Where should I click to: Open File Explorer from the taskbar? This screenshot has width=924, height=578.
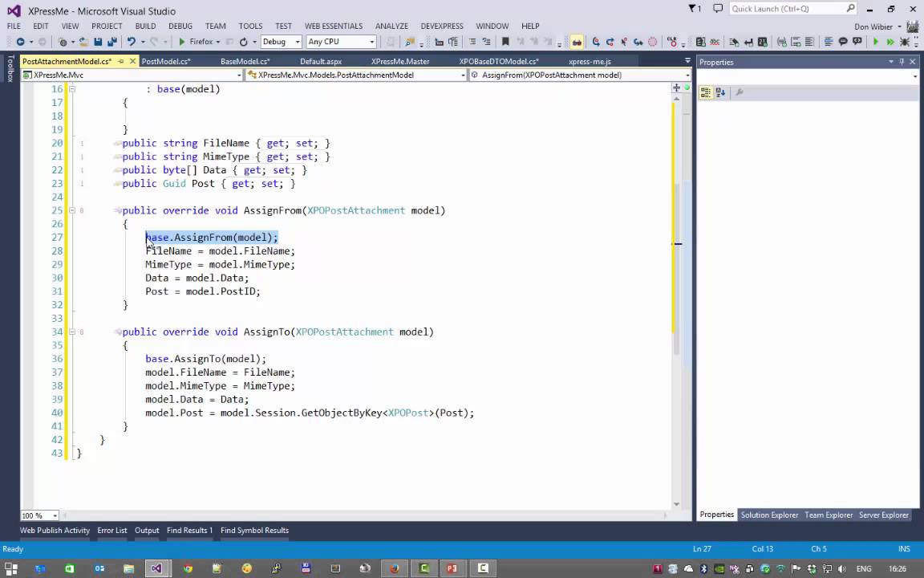[128, 568]
